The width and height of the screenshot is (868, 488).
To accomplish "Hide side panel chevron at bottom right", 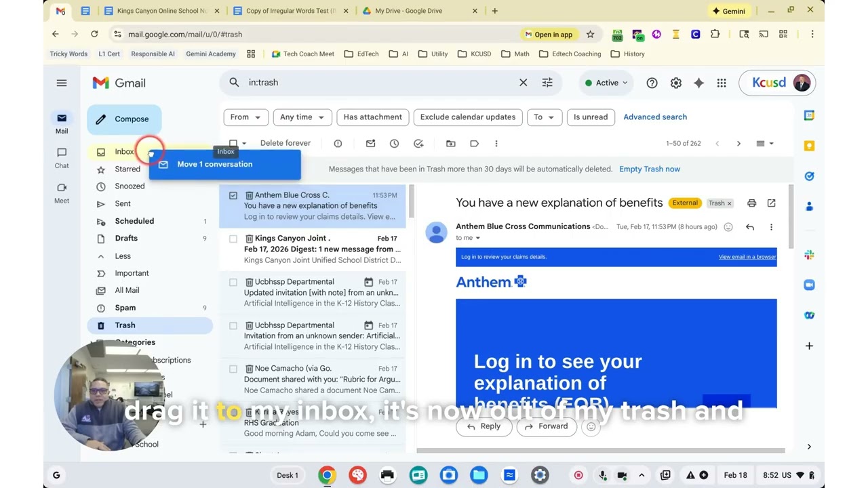I will [809, 447].
